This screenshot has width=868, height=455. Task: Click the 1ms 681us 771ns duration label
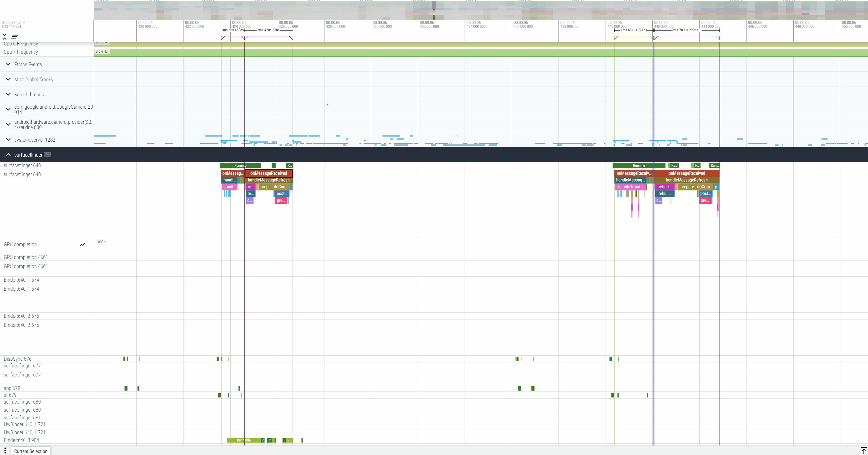click(634, 30)
